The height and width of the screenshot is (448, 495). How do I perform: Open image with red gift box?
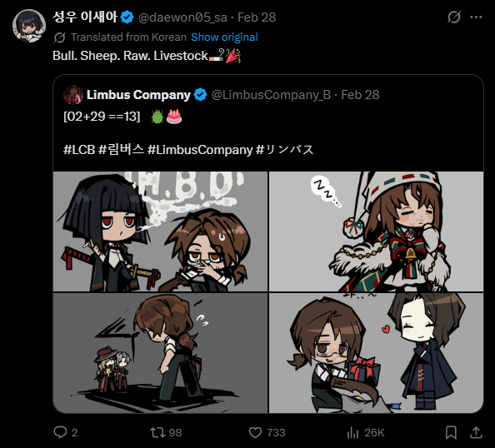tap(376, 353)
